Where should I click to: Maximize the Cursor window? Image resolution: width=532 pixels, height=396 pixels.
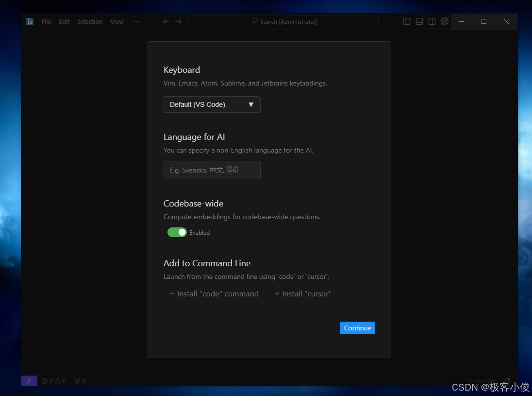click(484, 21)
